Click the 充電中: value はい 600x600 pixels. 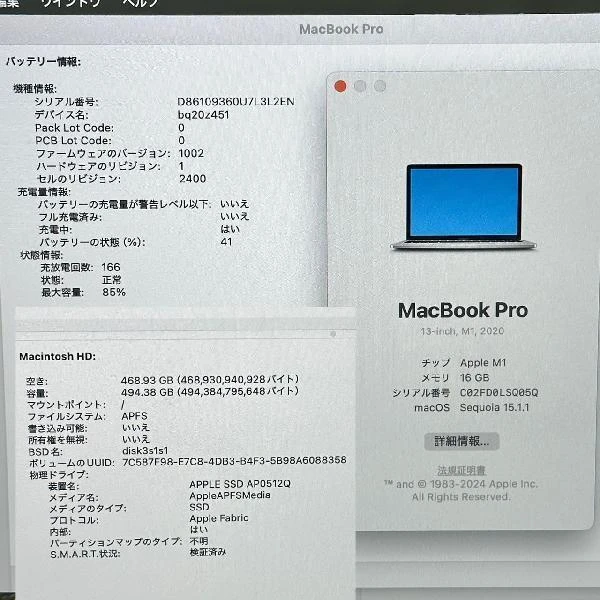[x=230, y=229]
